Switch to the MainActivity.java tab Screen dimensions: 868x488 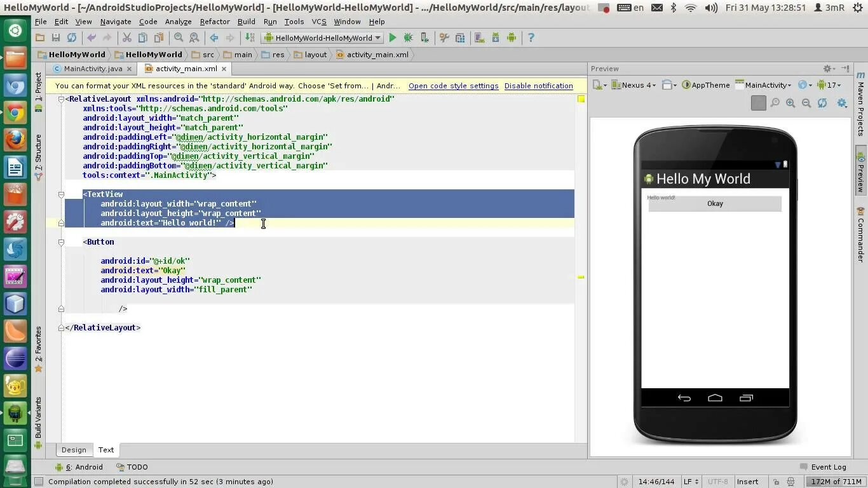93,69
